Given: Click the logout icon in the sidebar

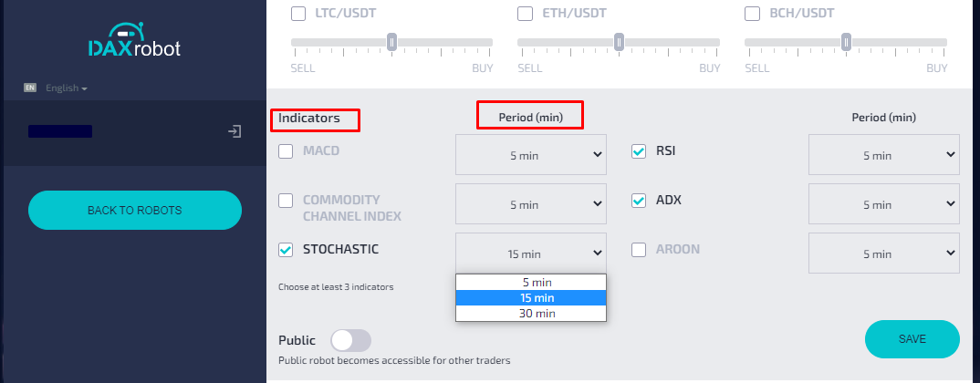Looking at the screenshot, I should pyautogui.click(x=235, y=131).
